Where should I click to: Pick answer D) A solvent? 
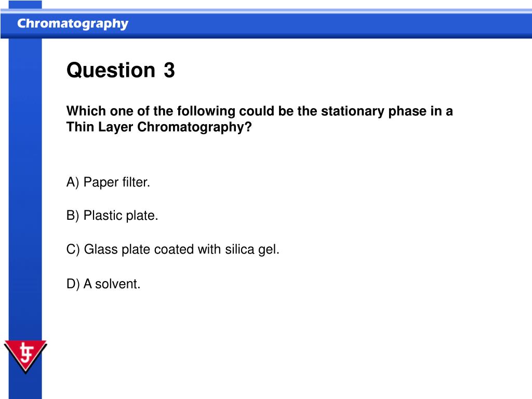[103, 284]
